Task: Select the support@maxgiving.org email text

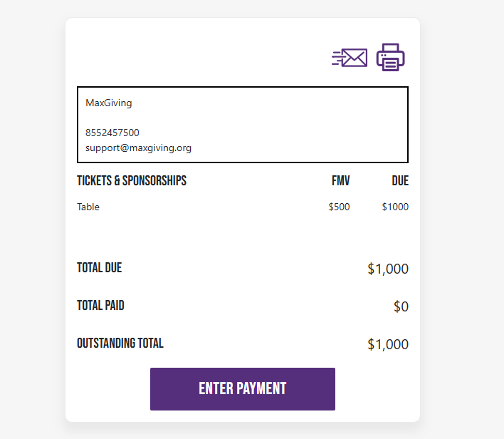Action: tap(138, 148)
